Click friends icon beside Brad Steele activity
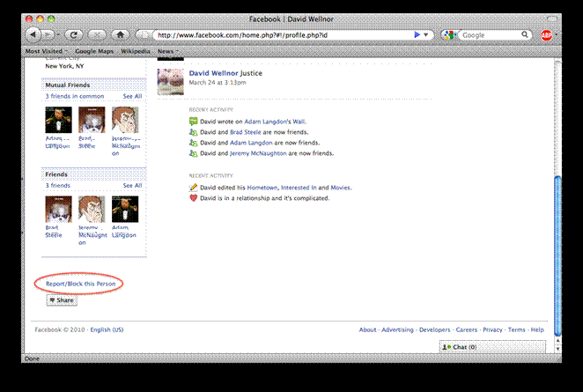Image resolution: width=583 pixels, height=392 pixels. pyautogui.click(x=193, y=132)
